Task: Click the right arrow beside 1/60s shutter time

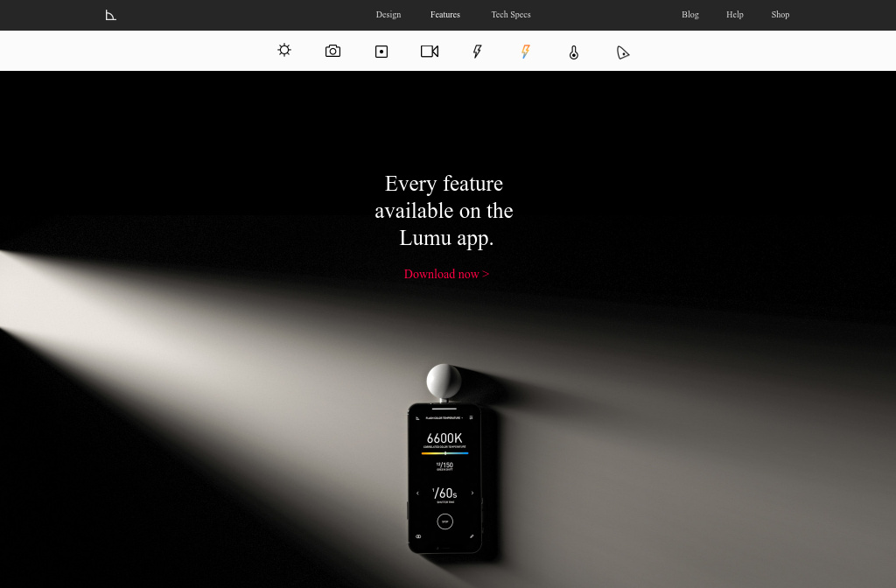Action: (x=472, y=493)
